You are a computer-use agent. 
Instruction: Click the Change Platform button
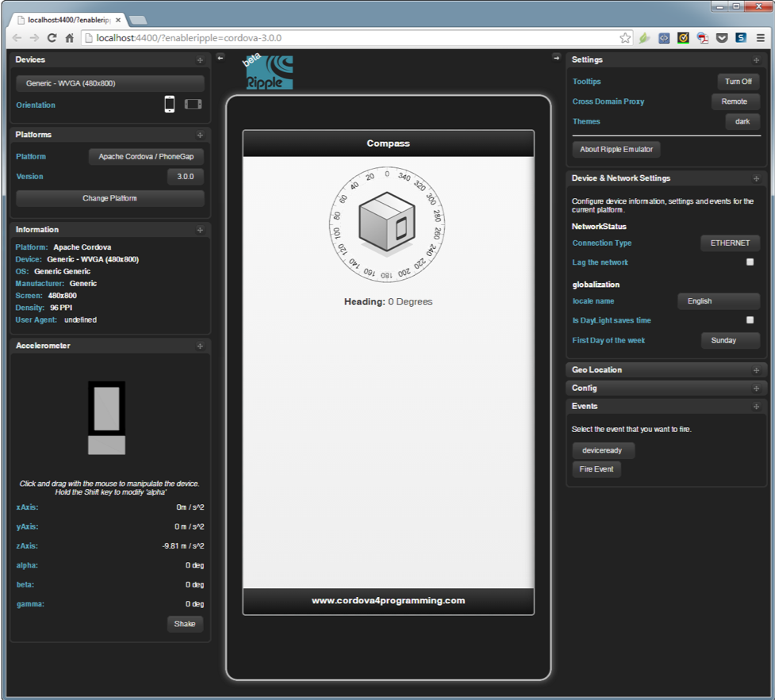coord(110,198)
